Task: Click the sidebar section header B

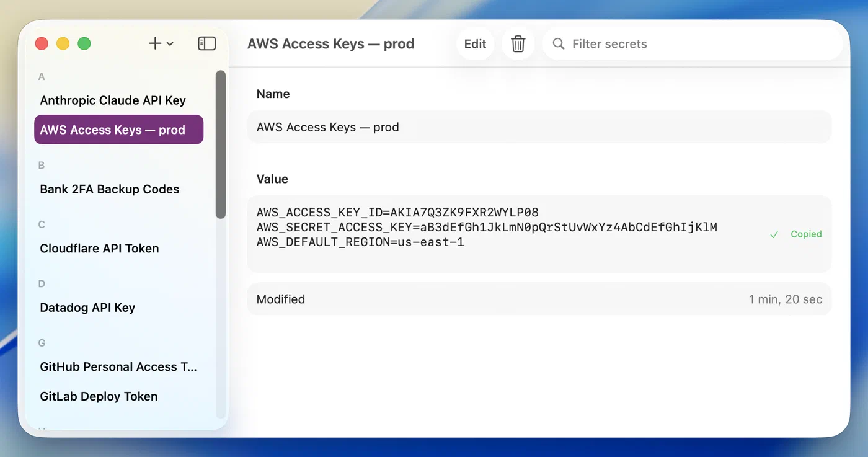Action: click(x=42, y=165)
